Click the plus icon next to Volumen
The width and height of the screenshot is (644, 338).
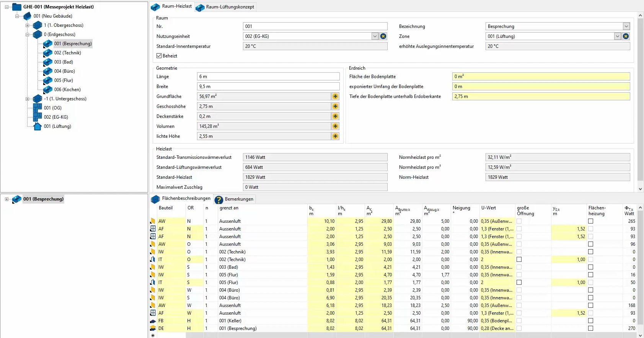tap(335, 126)
